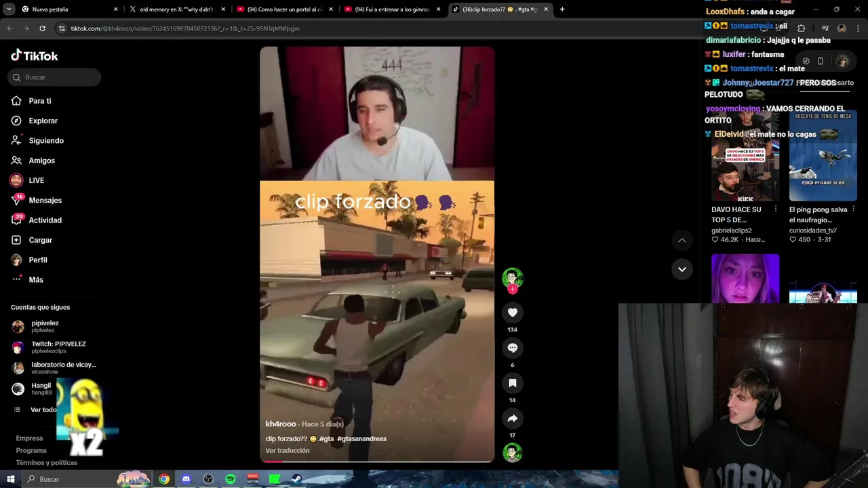Open DAVO HACE SU TOP 5 video thumbnail
The image size is (868, 488).
pos(745,156)
